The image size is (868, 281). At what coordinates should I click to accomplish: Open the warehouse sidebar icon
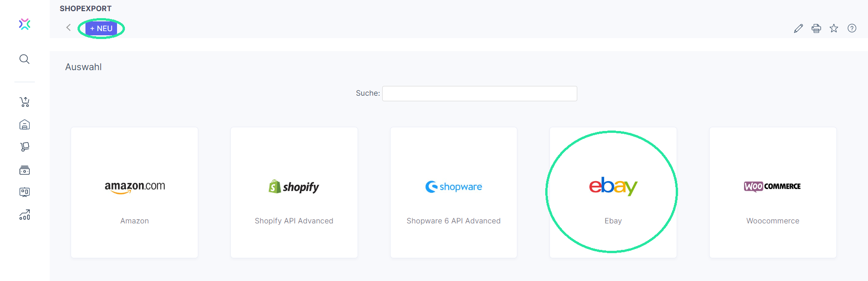(25, 124)
